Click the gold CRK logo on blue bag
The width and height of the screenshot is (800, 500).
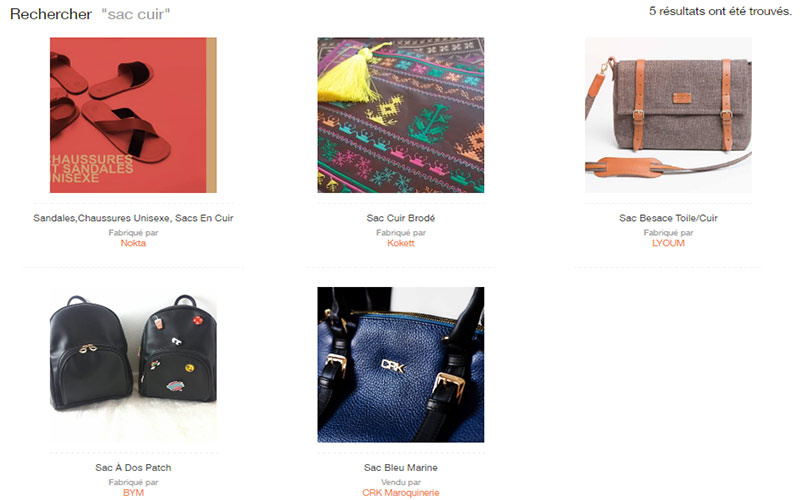click(x=393, y=365)
